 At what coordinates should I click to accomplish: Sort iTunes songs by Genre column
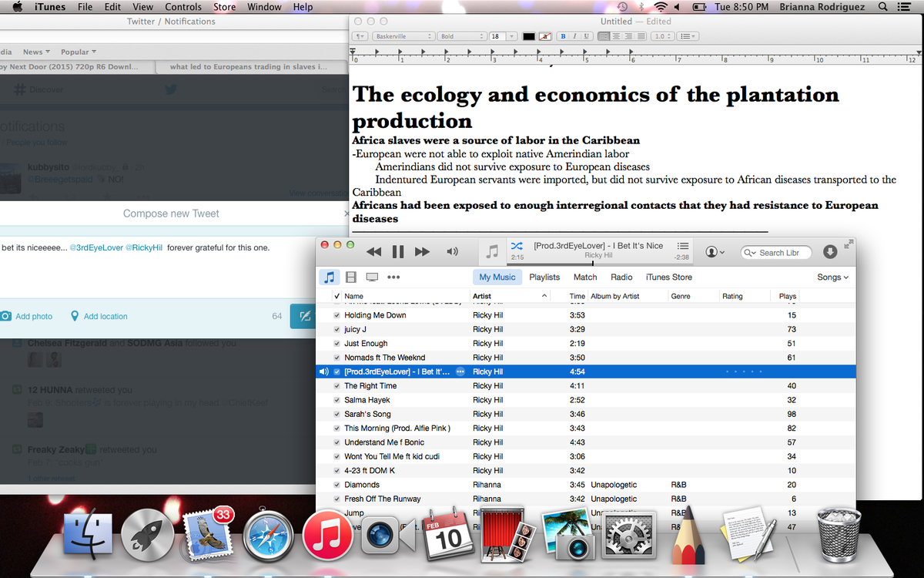pyautogui.click(x=693, y=296)
